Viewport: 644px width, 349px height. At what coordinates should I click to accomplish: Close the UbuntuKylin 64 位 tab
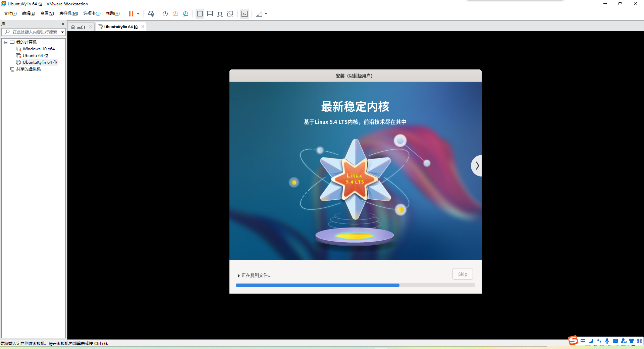[143, 27]
